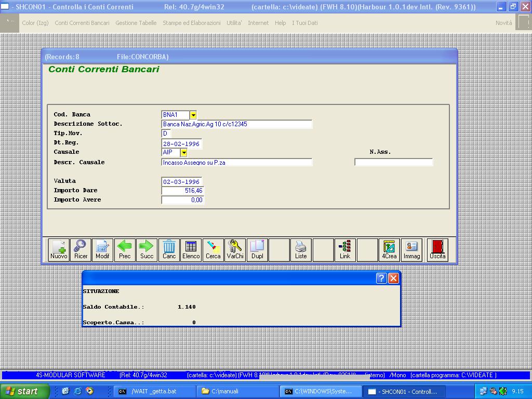Image resolution: width=532 pixels, height=399 pixels.
Task: Click the system tray clock showing 9.15
Action: (517, 391)
